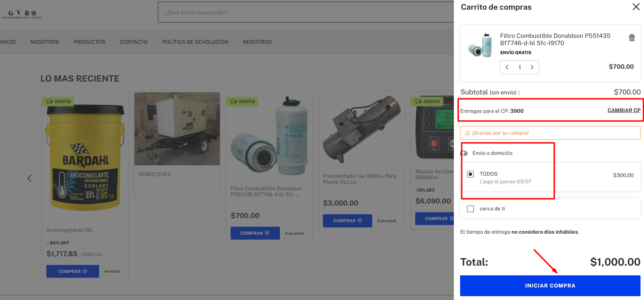Screen dimensions: 644x300
Task: Open Precalentador De 3000w product title
Action: pos(359,179)
